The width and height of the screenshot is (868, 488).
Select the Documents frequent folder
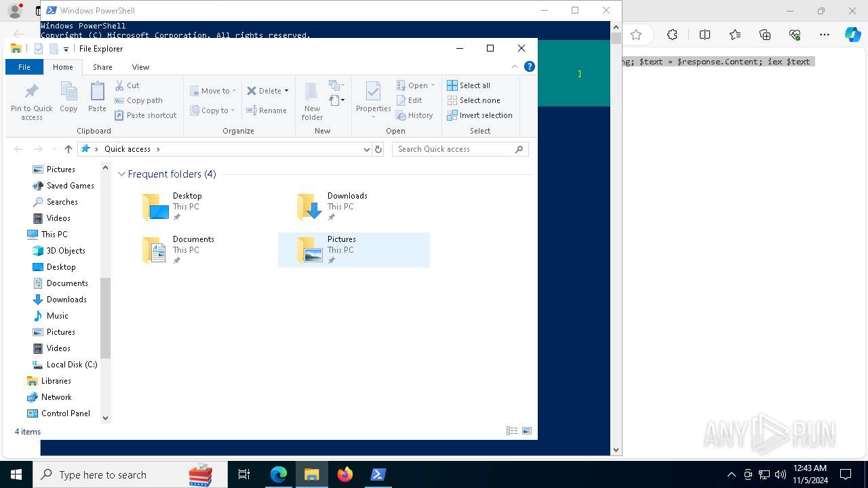click(x=199, y=250)
